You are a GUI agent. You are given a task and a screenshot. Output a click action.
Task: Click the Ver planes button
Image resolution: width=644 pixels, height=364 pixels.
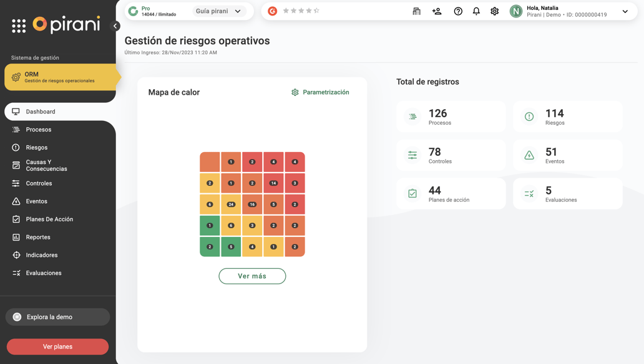(57, 347)
